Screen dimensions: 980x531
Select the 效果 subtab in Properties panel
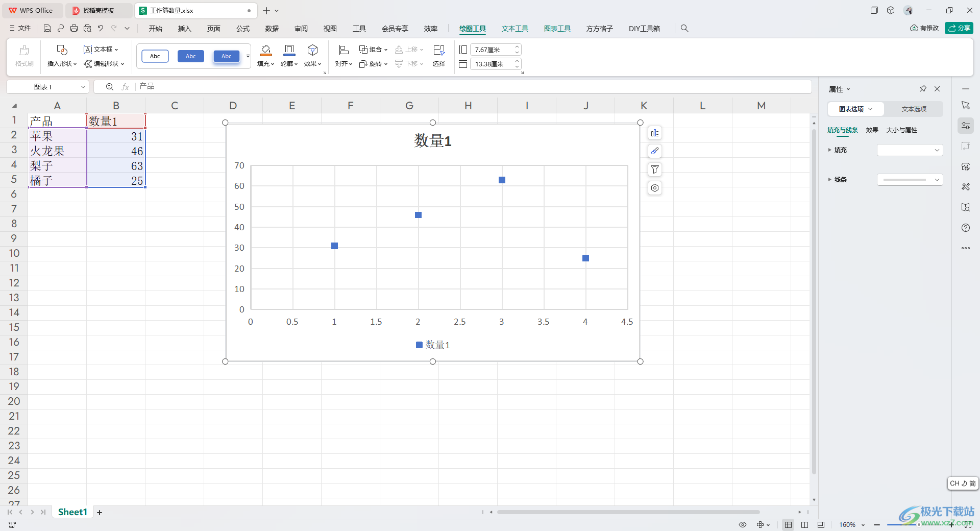(872, 130)
